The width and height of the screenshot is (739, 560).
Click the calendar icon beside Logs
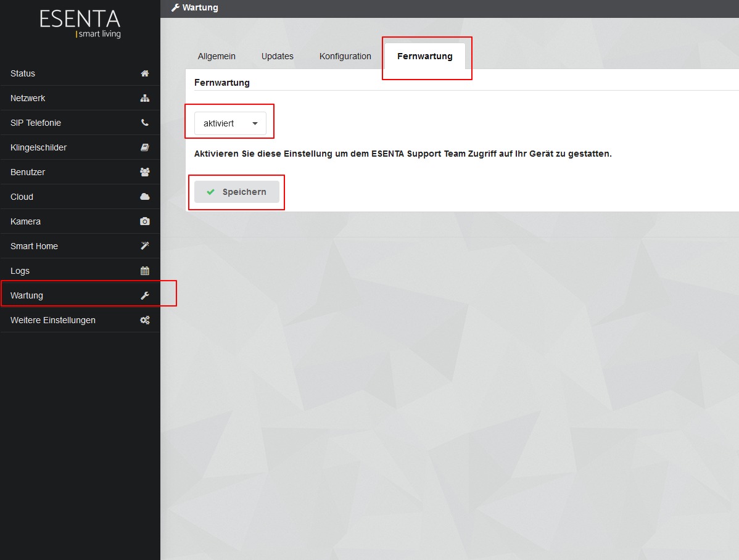145,271
